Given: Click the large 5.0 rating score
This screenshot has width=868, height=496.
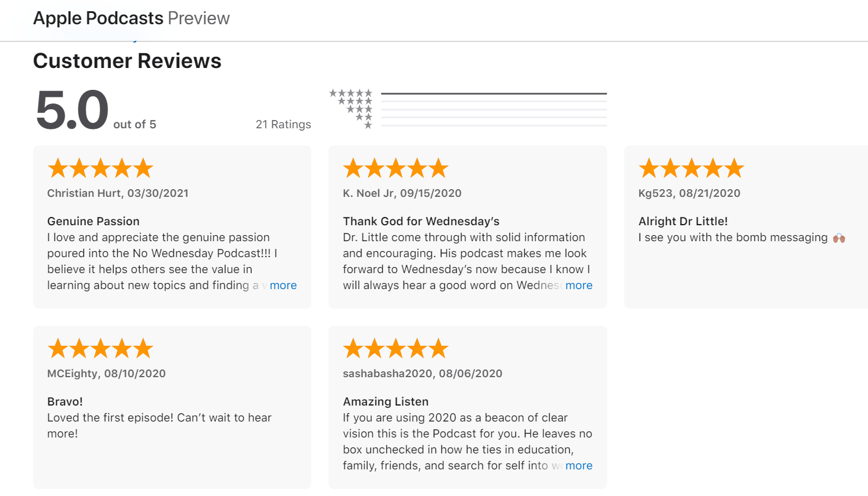Looking at the screenshot, I should 72,110.
